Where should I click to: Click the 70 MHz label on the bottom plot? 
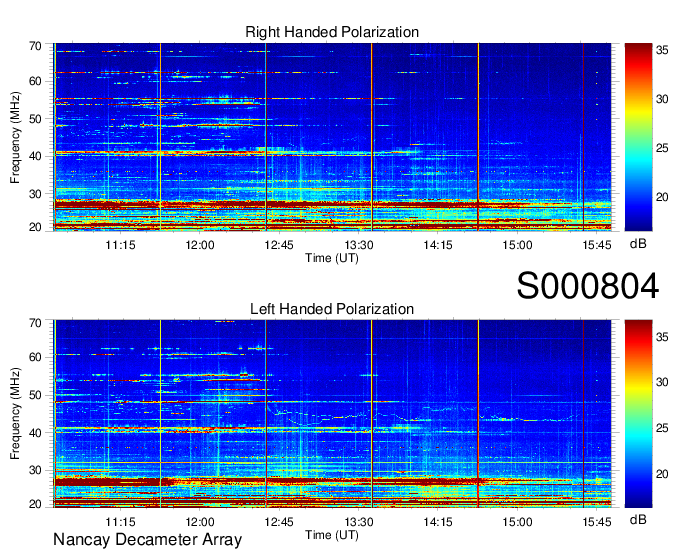click(35, 323)
